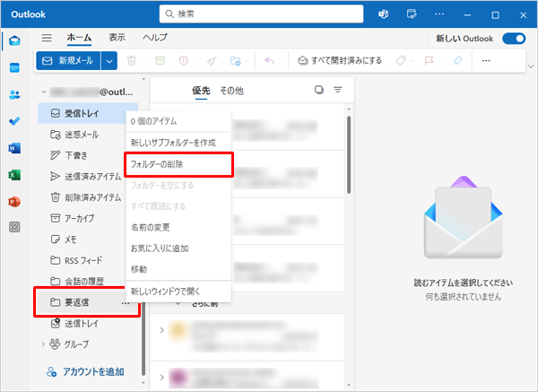This screenshot has width=538, height=392.
Task: Click the Flag icon in toolbar
Action: 429,61
